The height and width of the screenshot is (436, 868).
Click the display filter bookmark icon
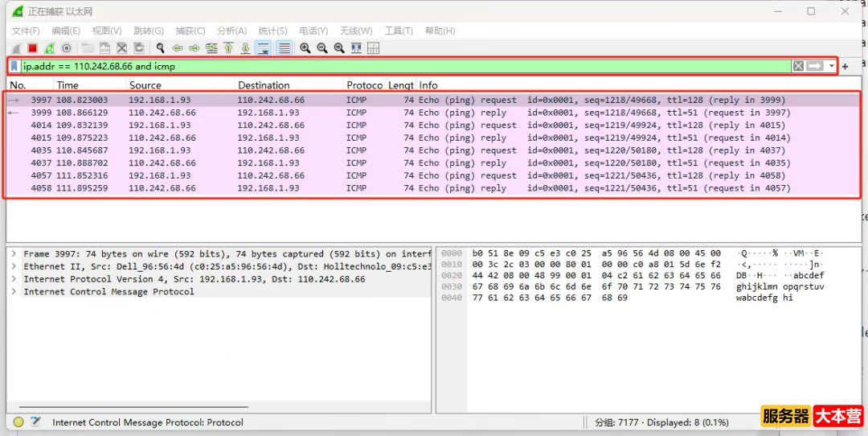point(15,66)
